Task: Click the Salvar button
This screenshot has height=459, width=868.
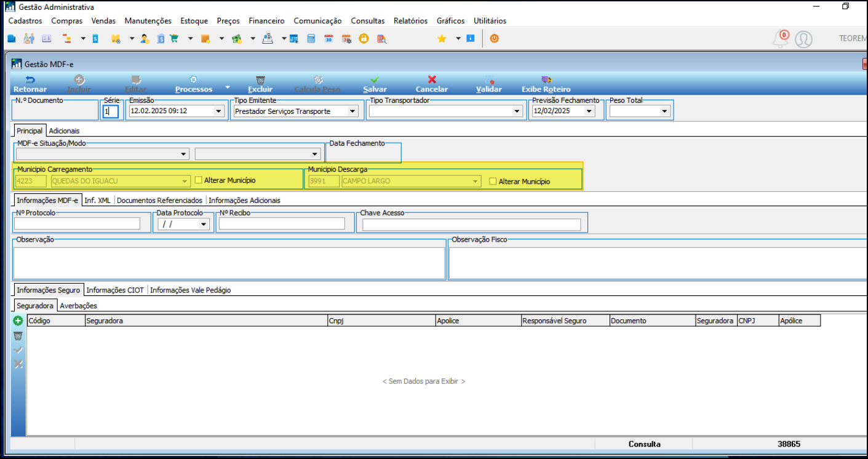Action: [375, 84]
